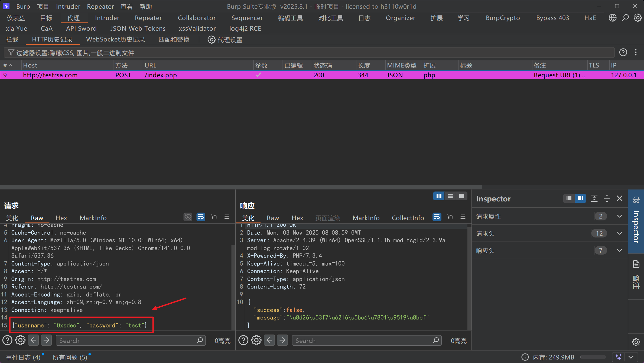This screenshot has width=644, height=363.
Task: Click the response panel back arrow
Action: tap(269, 340)
